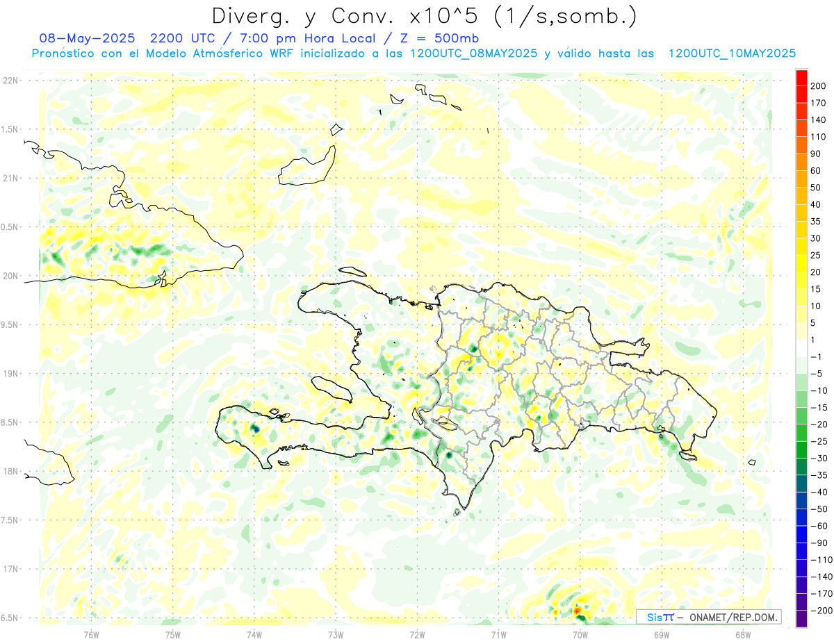The height and width of the screenshot is (644, 834).
Task: Click the "69W" longitude label
Action: click(x=661, y=634)
